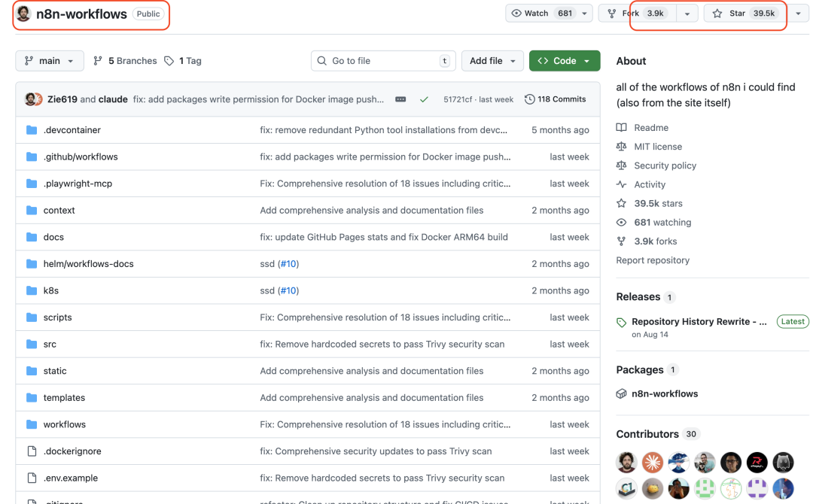813x504 pixels.
Task: Open the .github/workflows folder
Action: tap(81, 156)
